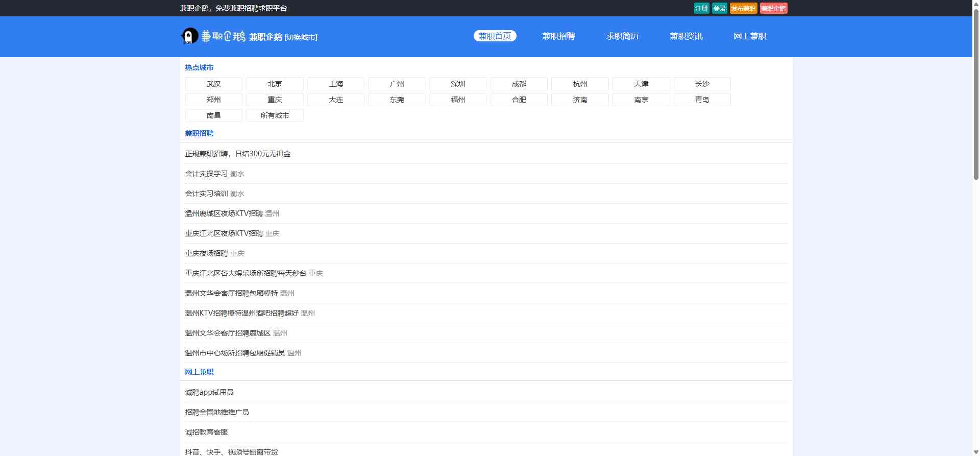This screenshot has width=980, height=456.
Task: Open the 求职简历 navigation tab
Action: (x=622, y=36)
